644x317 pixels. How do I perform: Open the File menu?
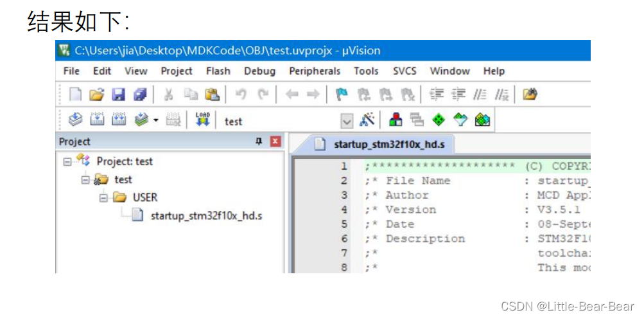[71, 71]
